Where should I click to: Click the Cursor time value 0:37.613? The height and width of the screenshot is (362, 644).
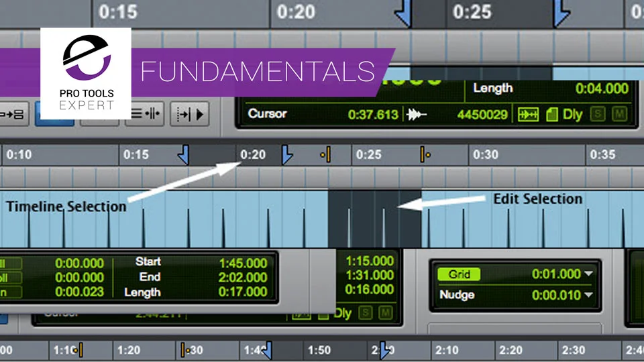[373, 115]
